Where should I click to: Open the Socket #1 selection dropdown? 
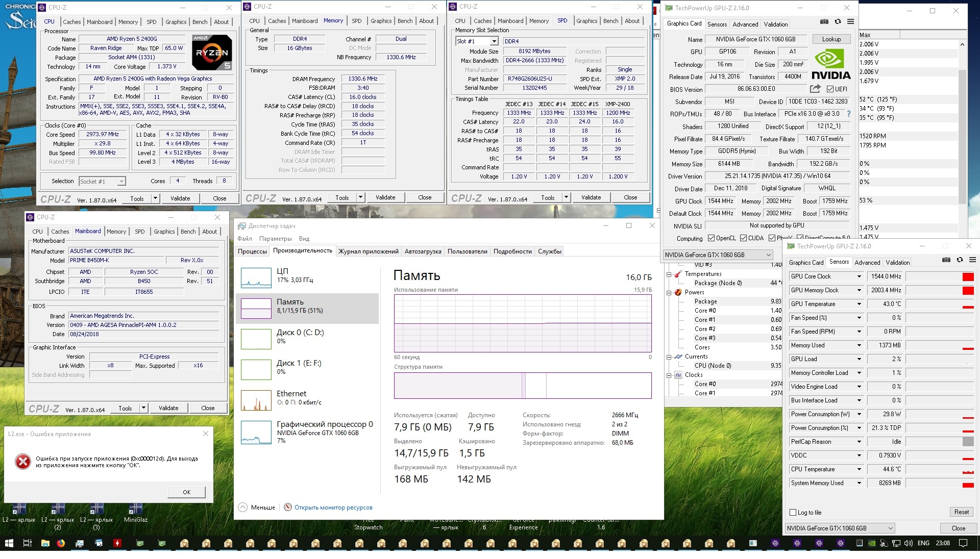[102, 181]
